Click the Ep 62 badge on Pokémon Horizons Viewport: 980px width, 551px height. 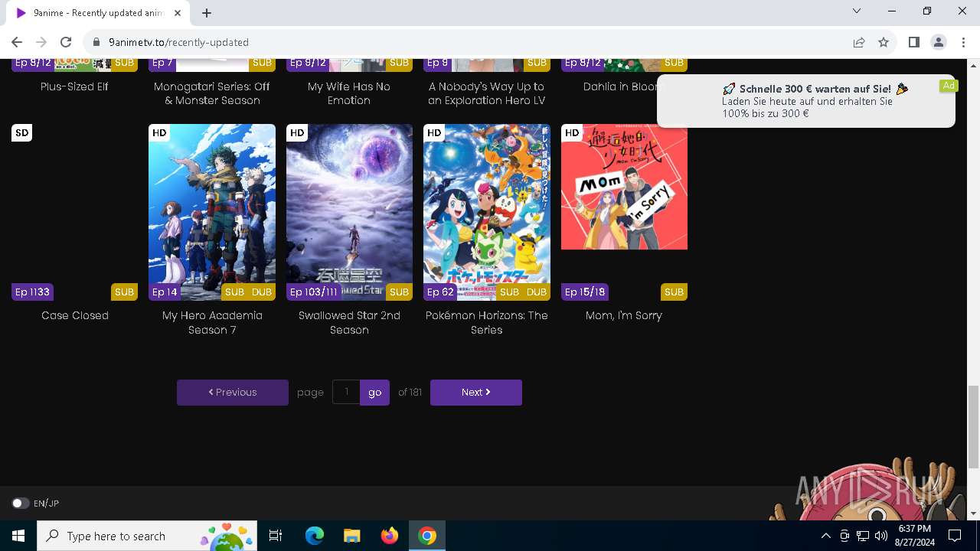coord(440,292)
